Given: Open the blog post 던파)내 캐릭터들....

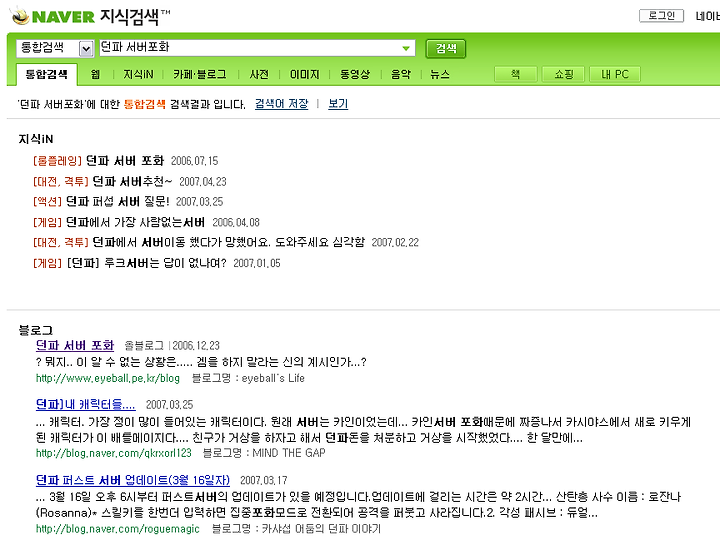Looking at the screenshot, I should [85, 405].
